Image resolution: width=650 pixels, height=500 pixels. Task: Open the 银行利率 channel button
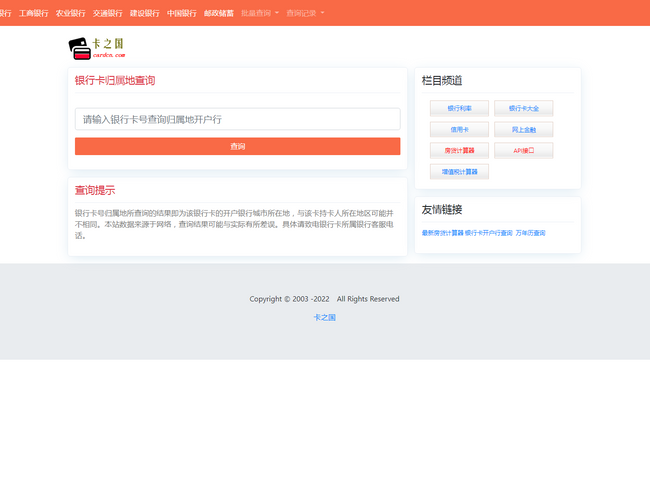click(459, 108)
